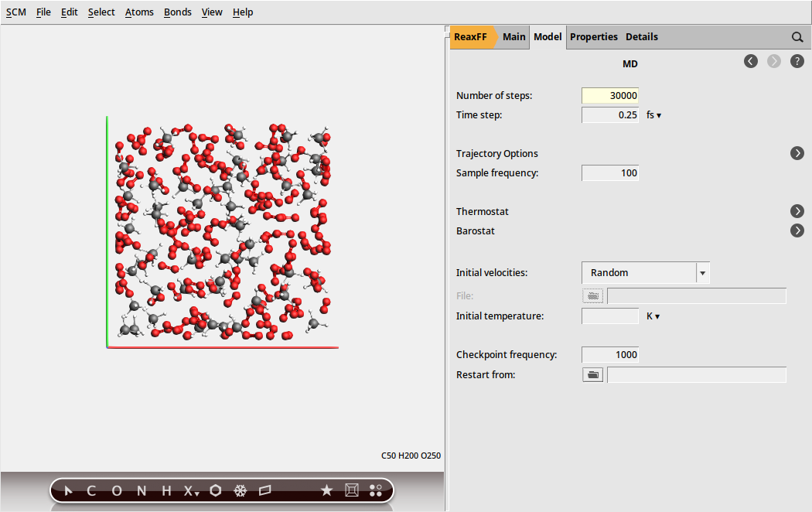The width and height of the screenshot is (812, 512).
Task: Switch to the Properties tab
Action: [x=594, y=36]
